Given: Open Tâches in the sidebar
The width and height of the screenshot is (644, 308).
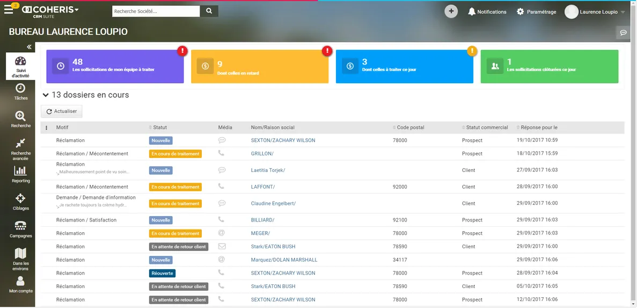Looking at the screenshot, I should (20, 92).
